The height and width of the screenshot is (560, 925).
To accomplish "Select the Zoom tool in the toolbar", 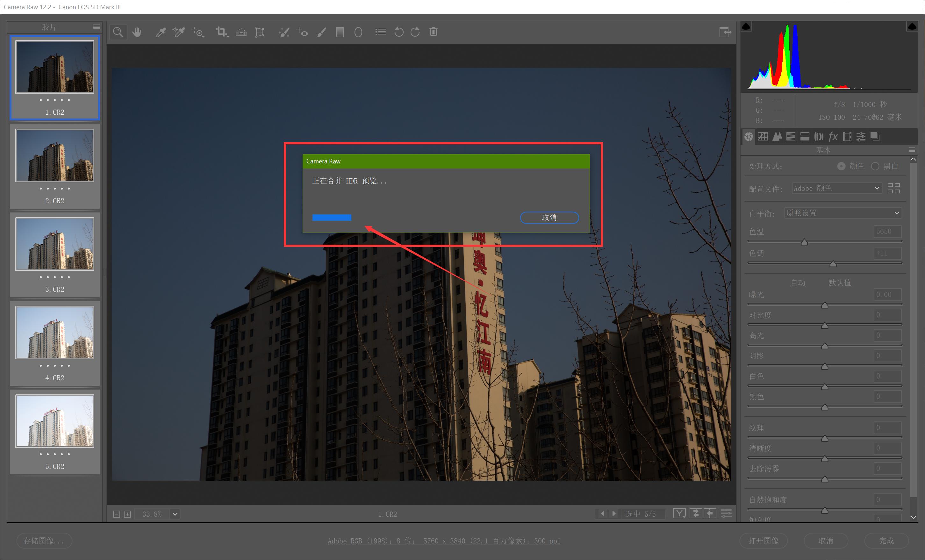I will click(x=118, y=32).
